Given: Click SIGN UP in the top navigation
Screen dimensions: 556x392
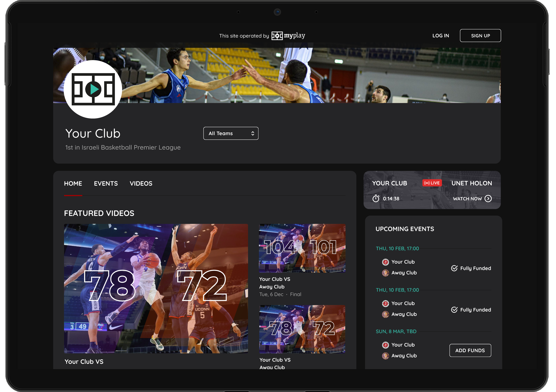Looking at the screenshot, I should [x=480, y=36].
